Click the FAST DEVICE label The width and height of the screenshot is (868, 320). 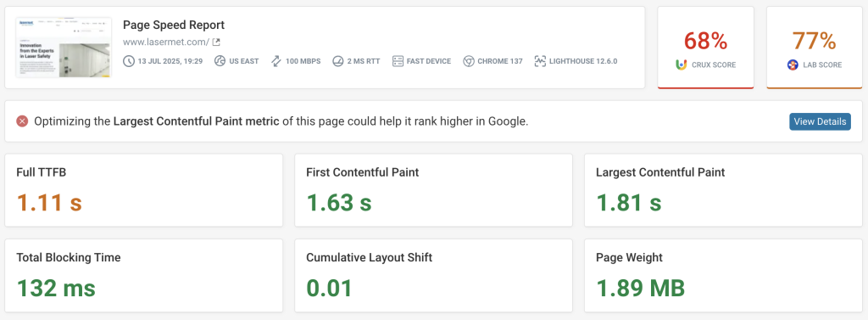(x=429, y=61)
